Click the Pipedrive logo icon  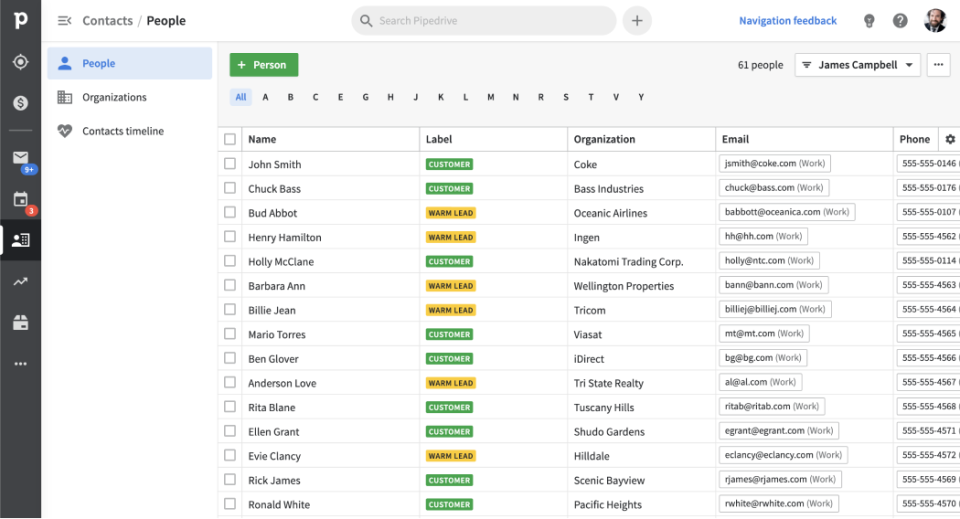click(20, 20)
